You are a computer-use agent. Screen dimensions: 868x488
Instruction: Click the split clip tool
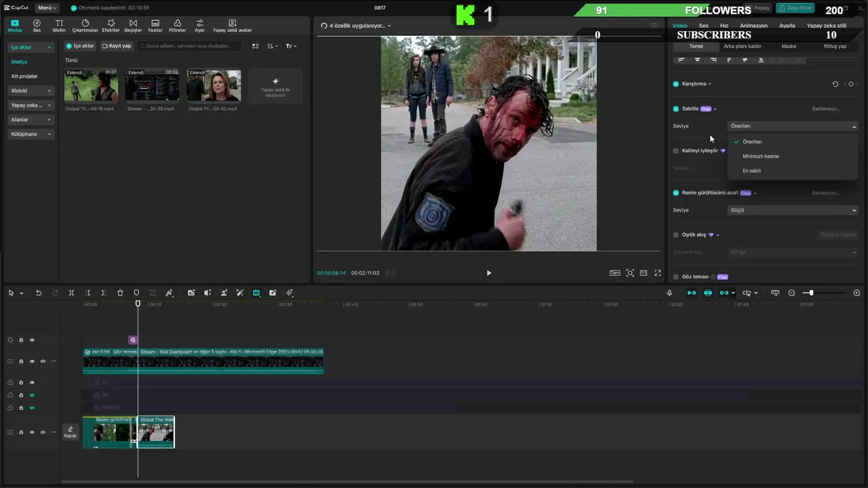click(x=71, y=293)
